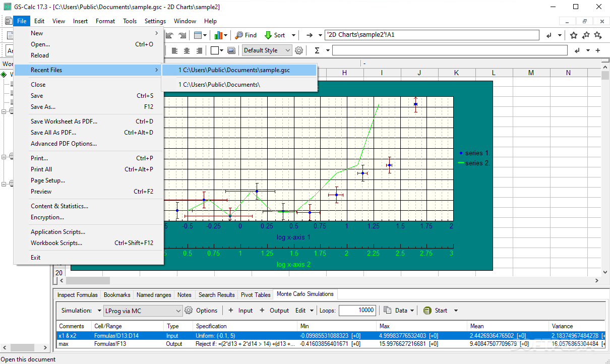
Task: Switch to Search Results tab
Action: [x=216, y=295]
